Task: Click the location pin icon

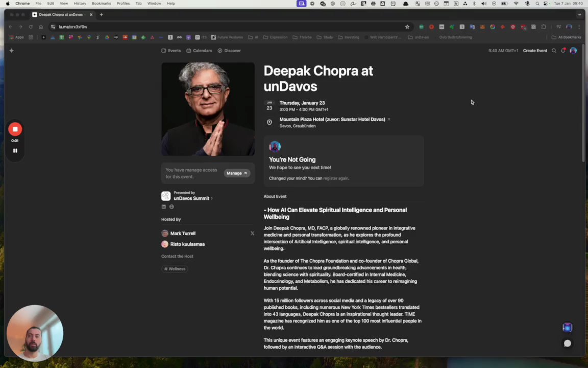Action: pyautogui.click(x=269, y=123)
